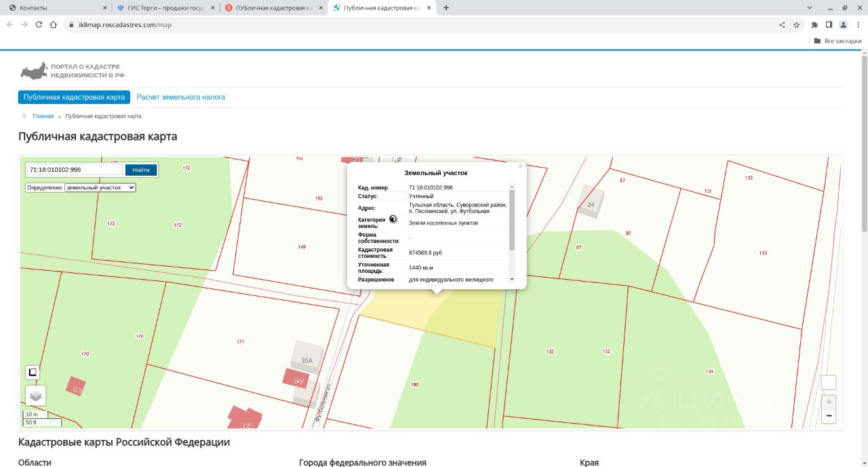The image size is (868, 467).
Task: Open the user profile icon
Action: click(844, 24)
